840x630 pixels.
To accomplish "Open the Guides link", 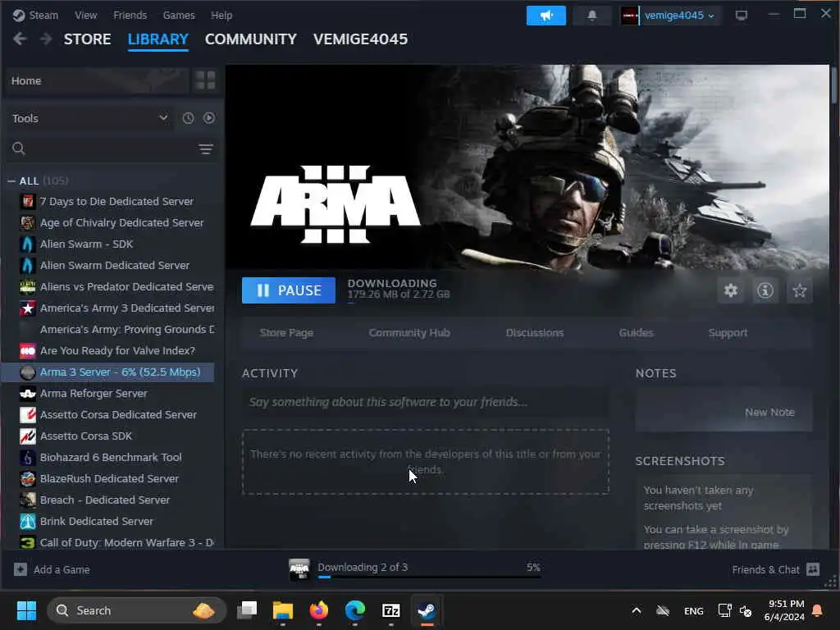I will 636,333.
